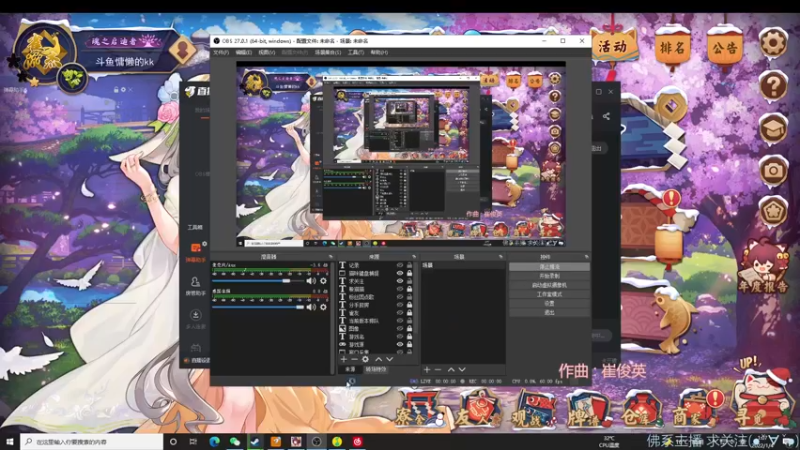This screenshot has height=450, width=800.
Task: Toggle lock of 求关注 source
Action: point(409,281)
